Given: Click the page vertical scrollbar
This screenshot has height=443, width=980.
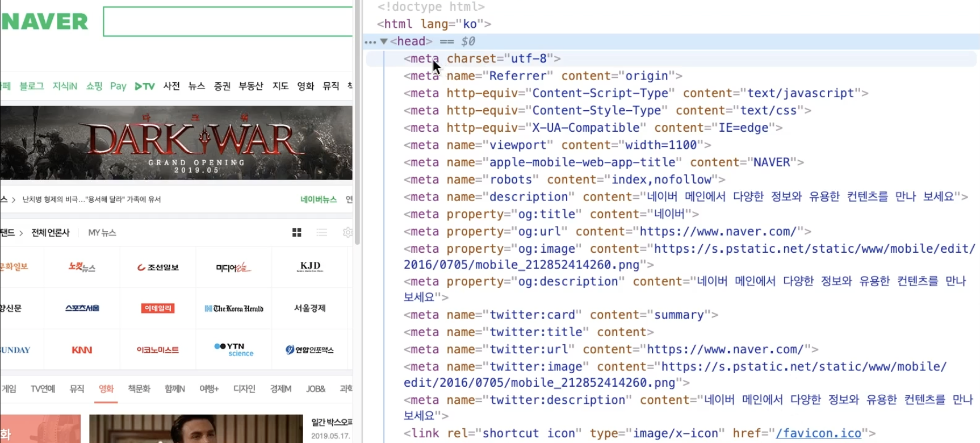Looking at the screenshot, I should click(357, 122).
